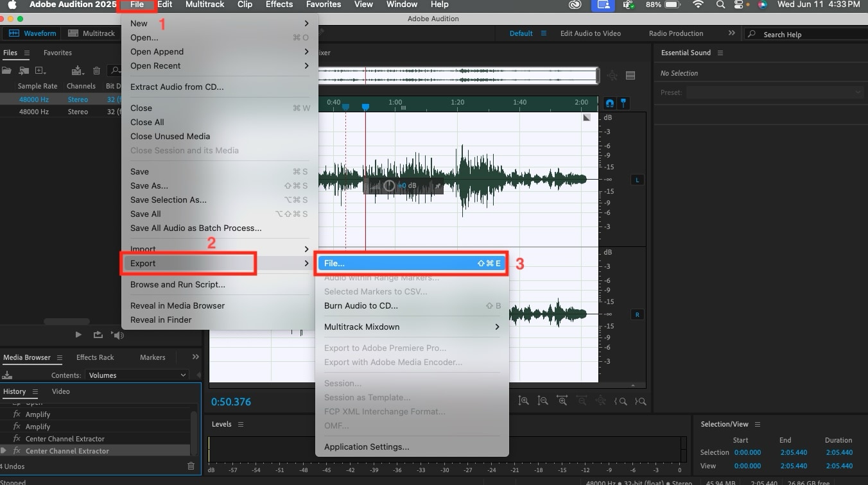868x485 pixels.
Task: Choose Export File... from submenu
Action: click(412, 263)
